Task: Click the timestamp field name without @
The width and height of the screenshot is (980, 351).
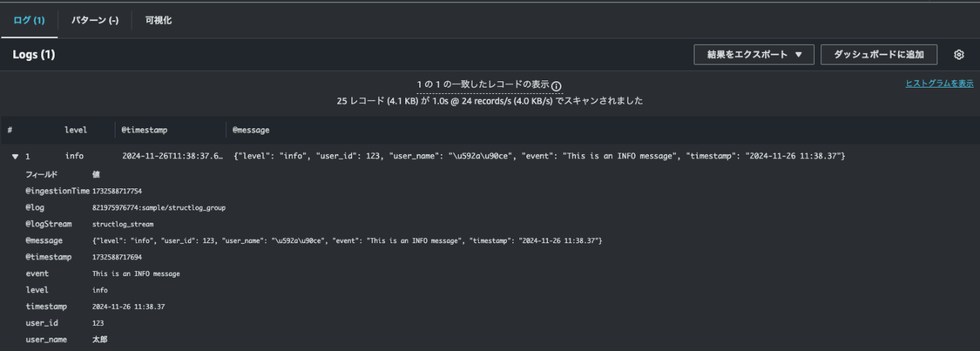Action: 47,307
